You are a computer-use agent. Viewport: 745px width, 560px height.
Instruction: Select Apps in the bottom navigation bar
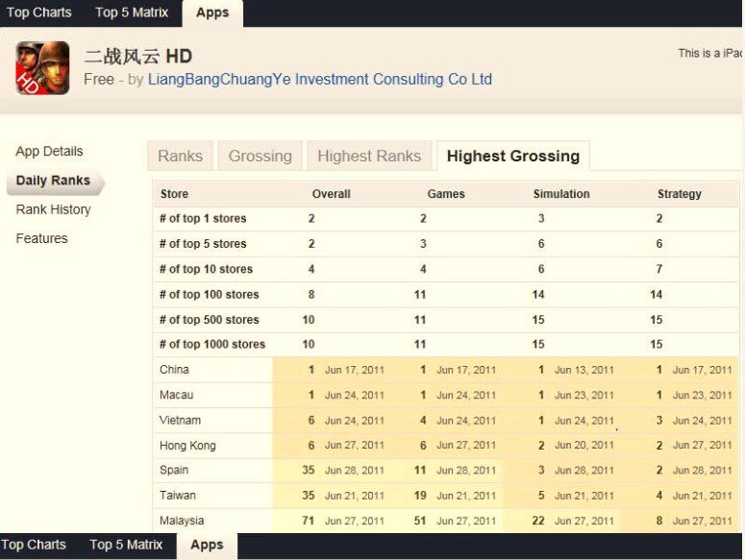[x=207, y=546]
